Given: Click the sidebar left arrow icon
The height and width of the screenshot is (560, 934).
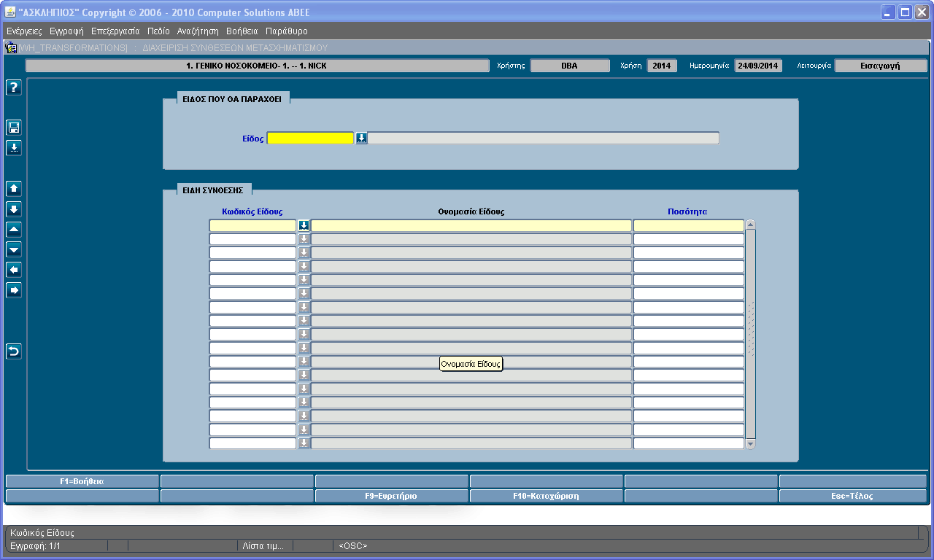Looking at the screenshot, I should tap(14, 271).
